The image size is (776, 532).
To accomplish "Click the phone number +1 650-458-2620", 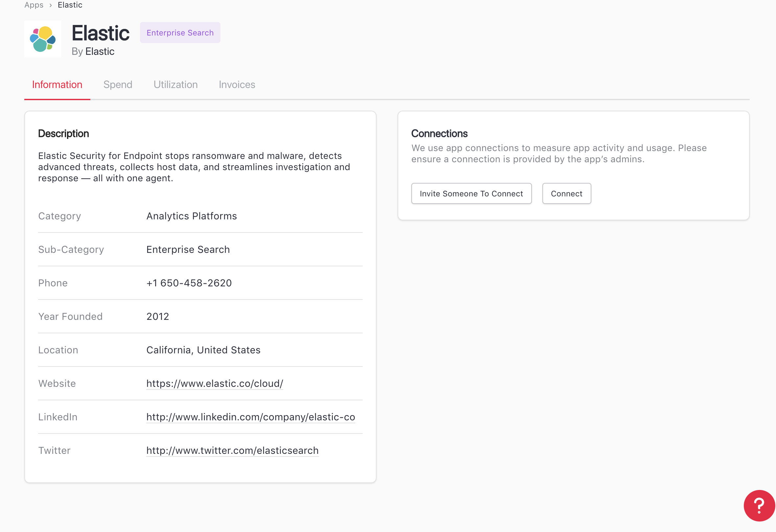I will pyautogui.click(x=189, y=283).
